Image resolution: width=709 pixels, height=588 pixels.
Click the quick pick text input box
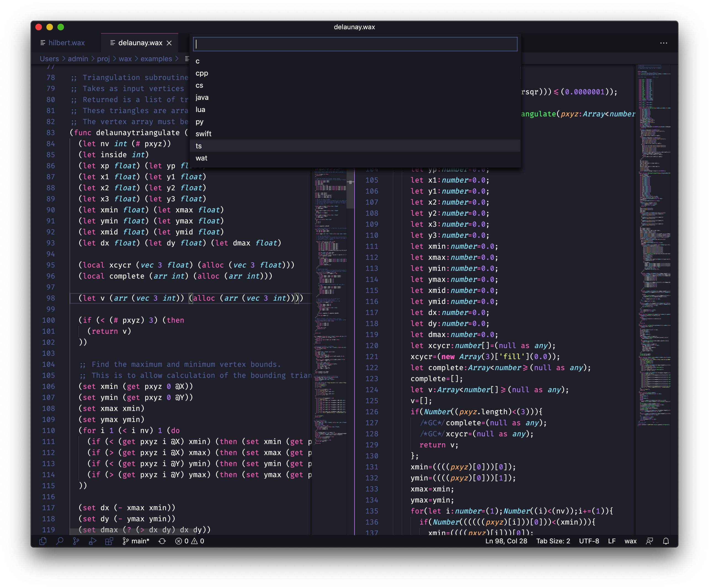coord(354,44)
